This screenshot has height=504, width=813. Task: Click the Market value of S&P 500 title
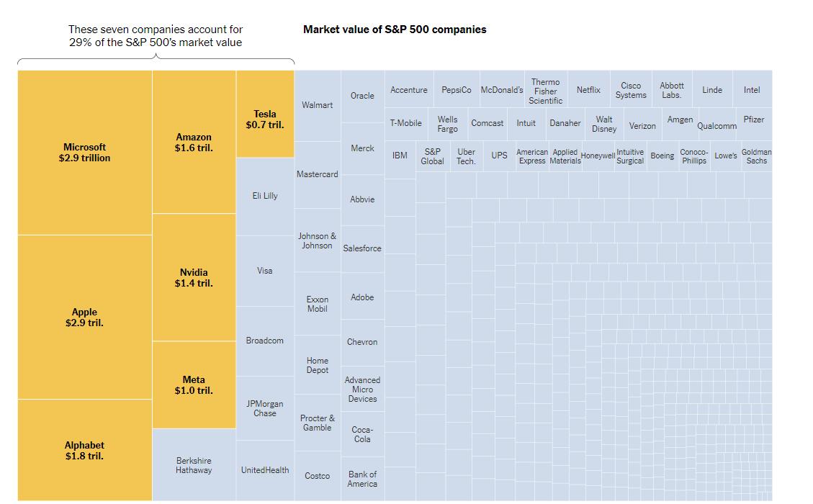pyautogui.click(x=395, y=30)
